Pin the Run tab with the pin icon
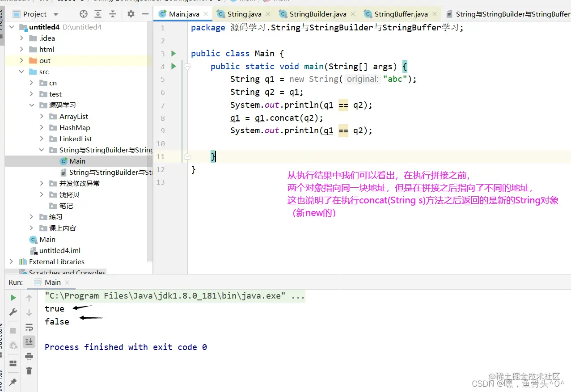Image resolution: width=571 pixels, height=392 pixels. [x=13, y=382]
